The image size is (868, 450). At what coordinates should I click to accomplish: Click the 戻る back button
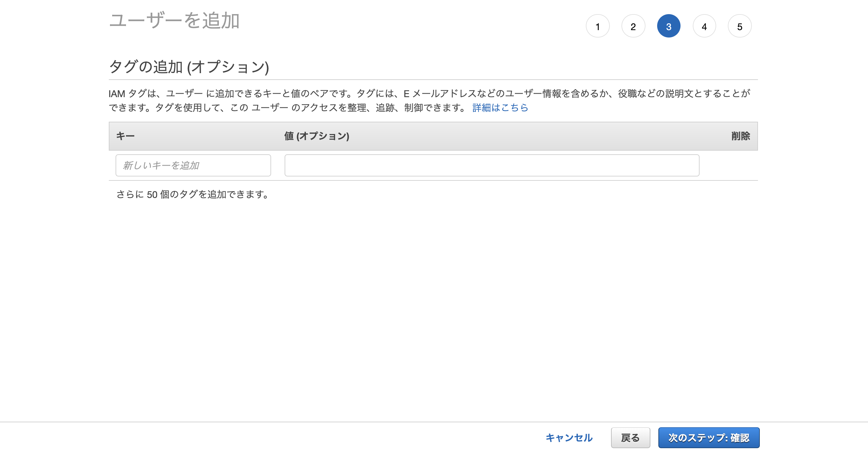pos(630,437)
